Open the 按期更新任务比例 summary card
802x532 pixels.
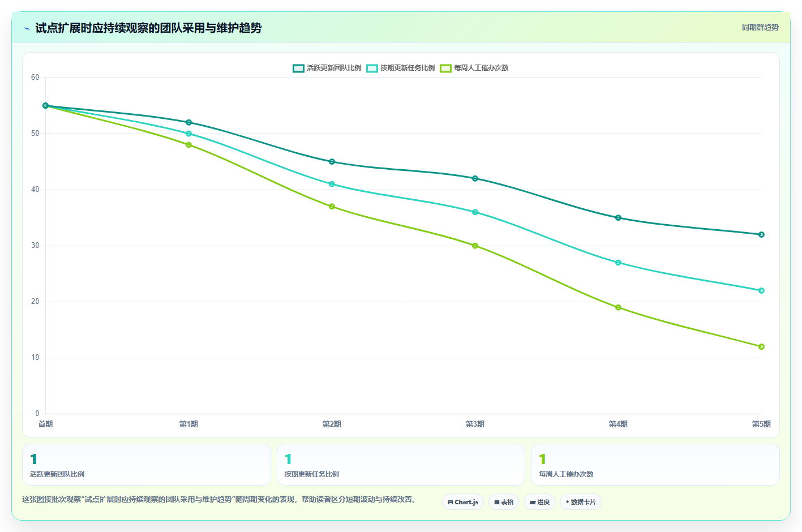[x=401, y=465]
